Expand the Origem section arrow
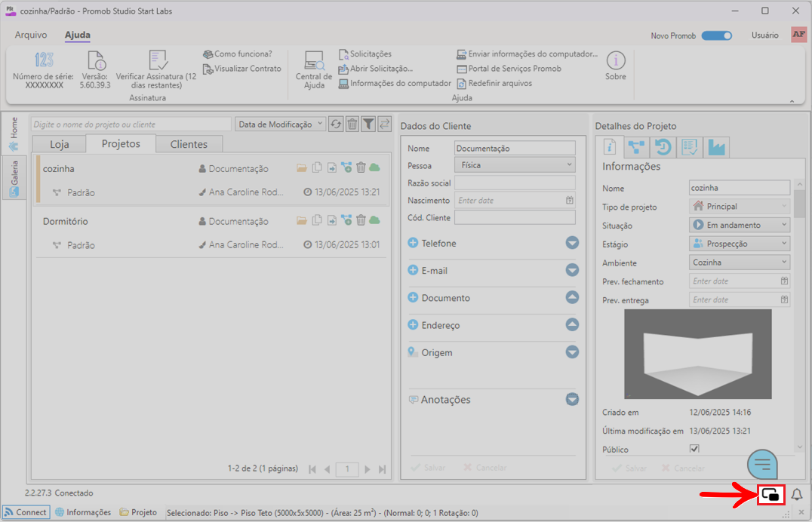The width and height of the screenshot is (812, 522). (572, 352)
